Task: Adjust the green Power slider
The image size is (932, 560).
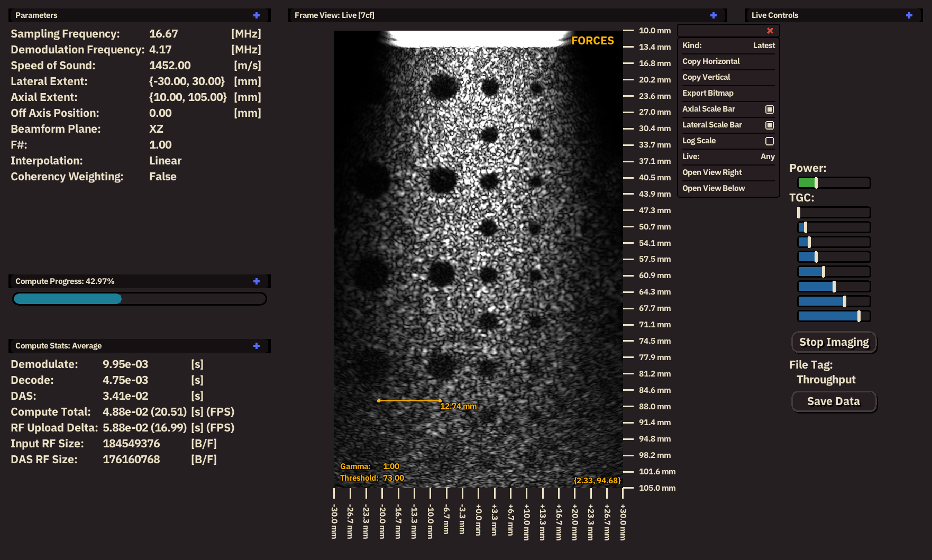Action: pyautogui.click(x=816, y=183)
